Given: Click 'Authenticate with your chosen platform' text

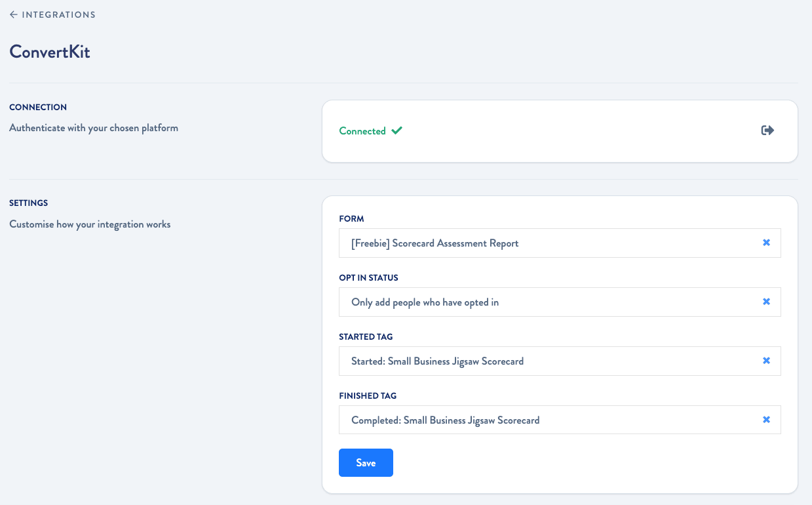Looking at the screenshot, I should coord(94,128).
